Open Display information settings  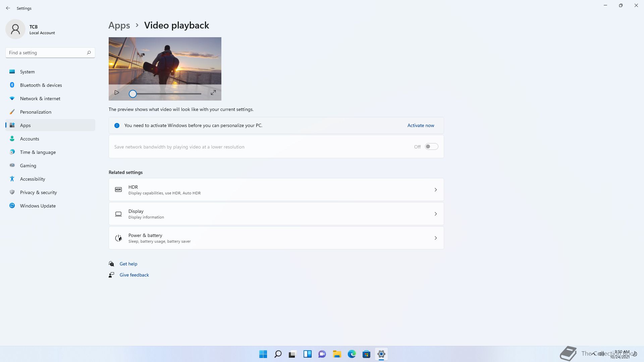pyautogui.click(x=276, y=214)
